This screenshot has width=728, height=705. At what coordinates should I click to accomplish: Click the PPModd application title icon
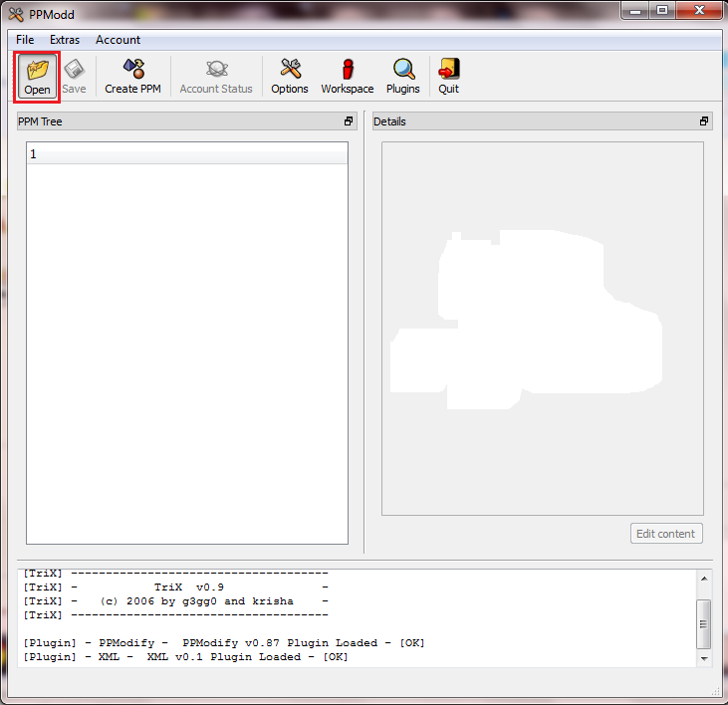click(16, 14)
